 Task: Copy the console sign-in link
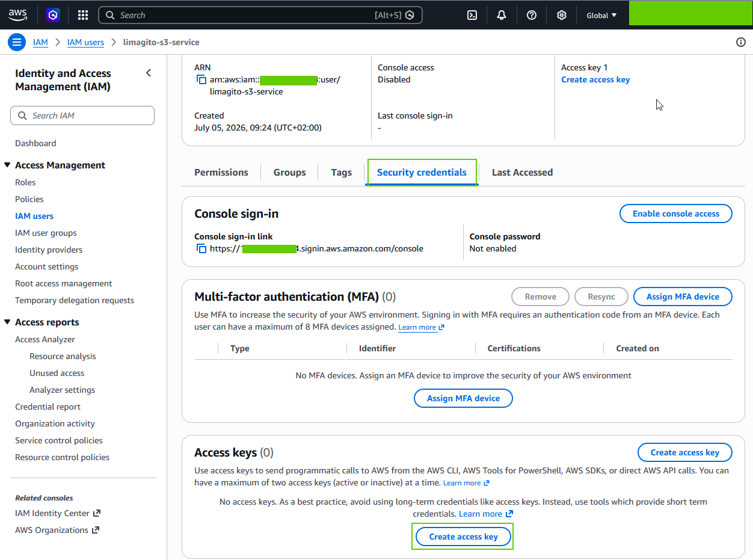click(201, 248)
